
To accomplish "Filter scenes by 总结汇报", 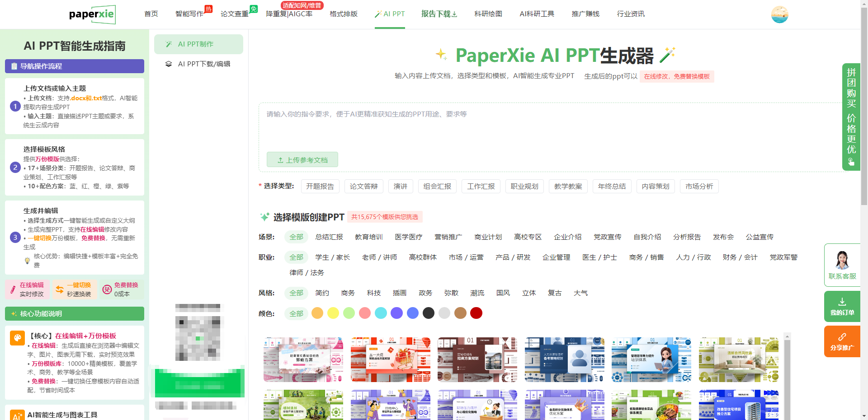I will tap(329, 237).
